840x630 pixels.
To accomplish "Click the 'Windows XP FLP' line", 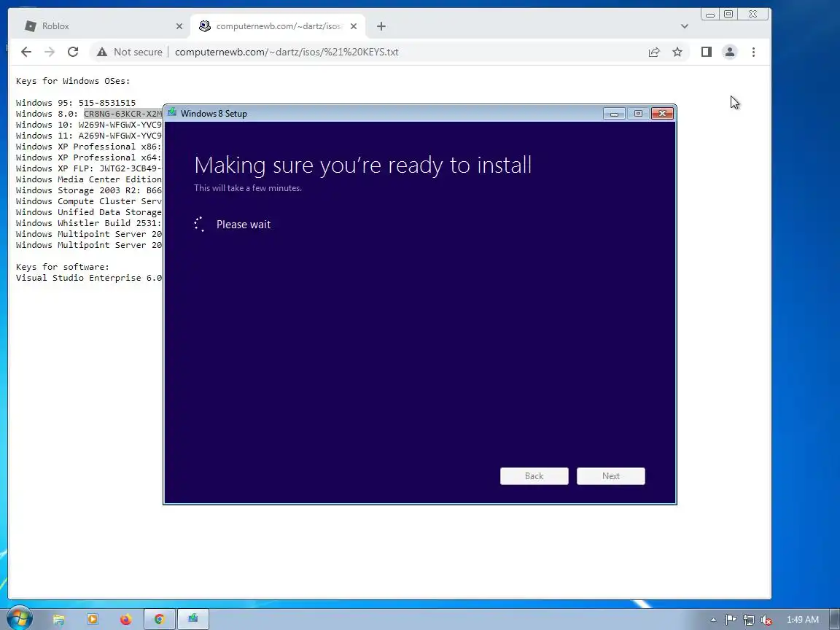I will tap(88, 168).
